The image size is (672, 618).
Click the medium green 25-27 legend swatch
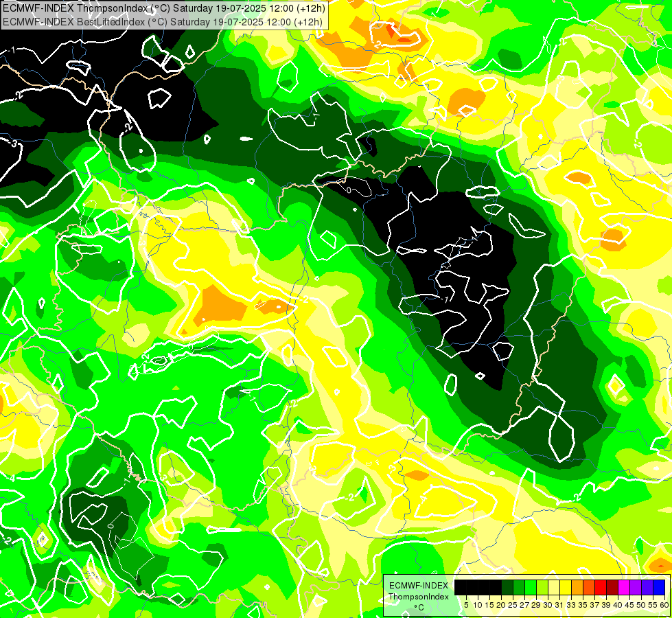(x=518, y=587)
